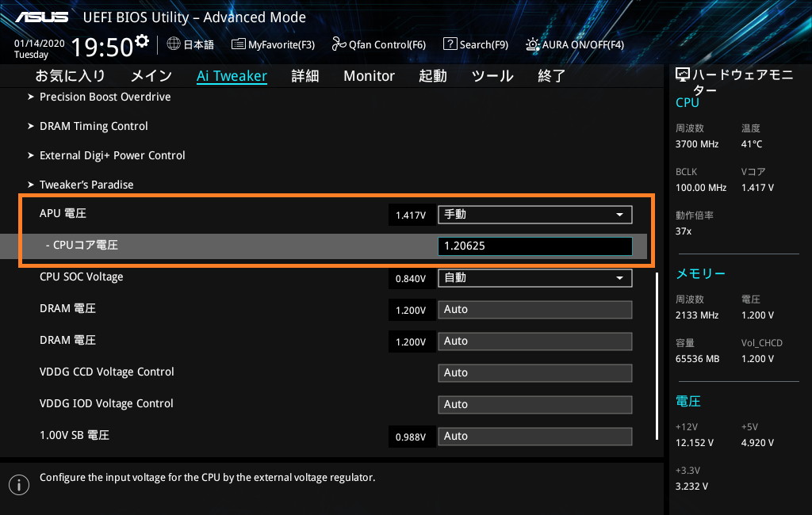The height and width of the screenshot is (515, 812).
Task: Select the - CPUコア電圧 row label
Action: click(x=82, y=246)
